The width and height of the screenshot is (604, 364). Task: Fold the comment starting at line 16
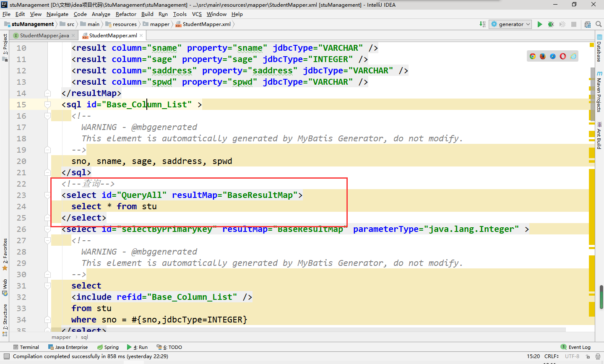[47, 116]
